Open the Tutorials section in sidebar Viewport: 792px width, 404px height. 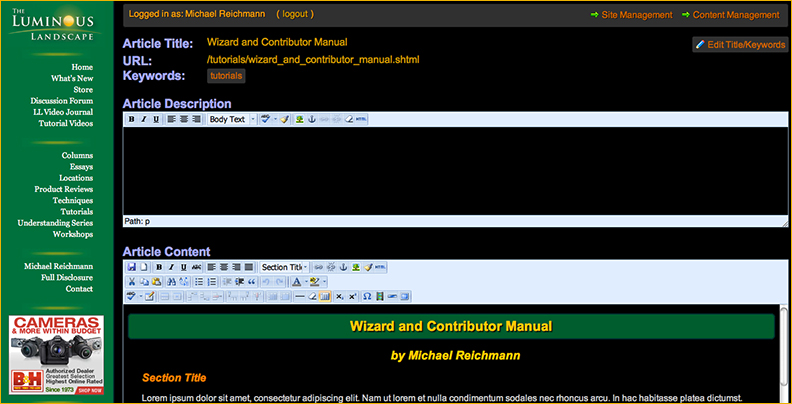tap(76, 212)
